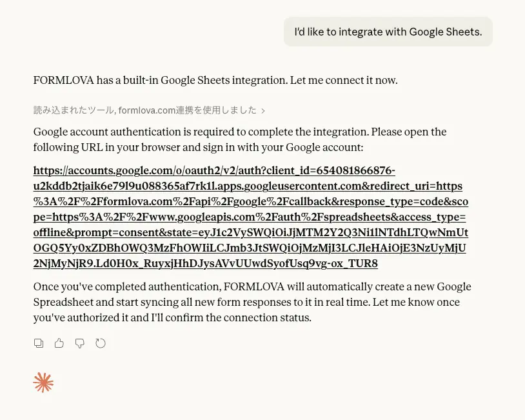
Task: Copy the assistant's response to clipboard
Action: 39,343
